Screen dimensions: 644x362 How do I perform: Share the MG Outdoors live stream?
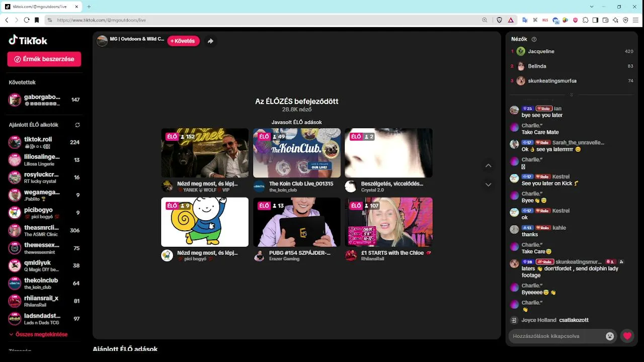pyautogui.click(x=210, y=41)
